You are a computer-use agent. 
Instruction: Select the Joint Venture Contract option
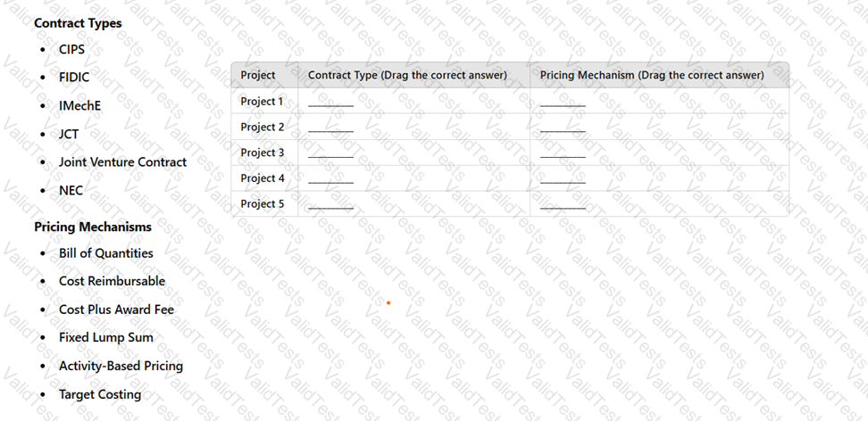coord(122,162)
